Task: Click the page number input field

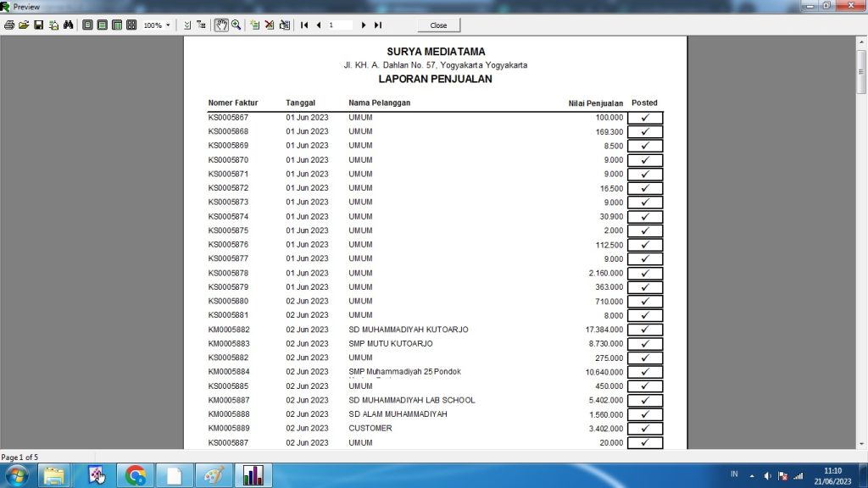Action: click(x=340, y=25)
